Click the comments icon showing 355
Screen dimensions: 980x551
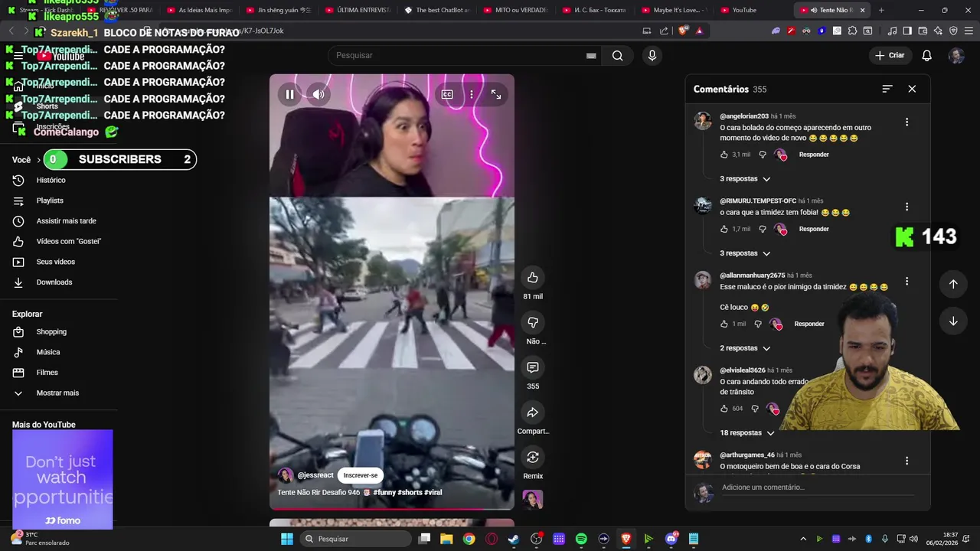point(533,367)
